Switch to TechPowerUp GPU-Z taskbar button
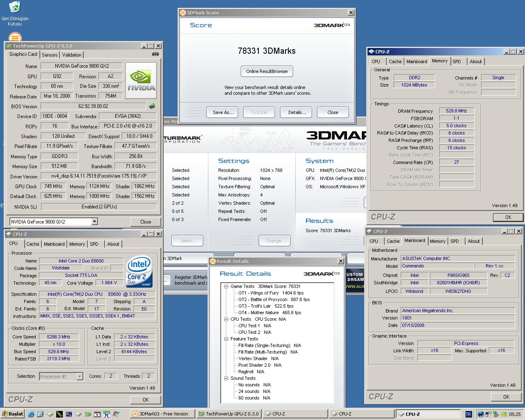Image resolution: width=525 pixels, height=420 pixels. tap(228, 414)
